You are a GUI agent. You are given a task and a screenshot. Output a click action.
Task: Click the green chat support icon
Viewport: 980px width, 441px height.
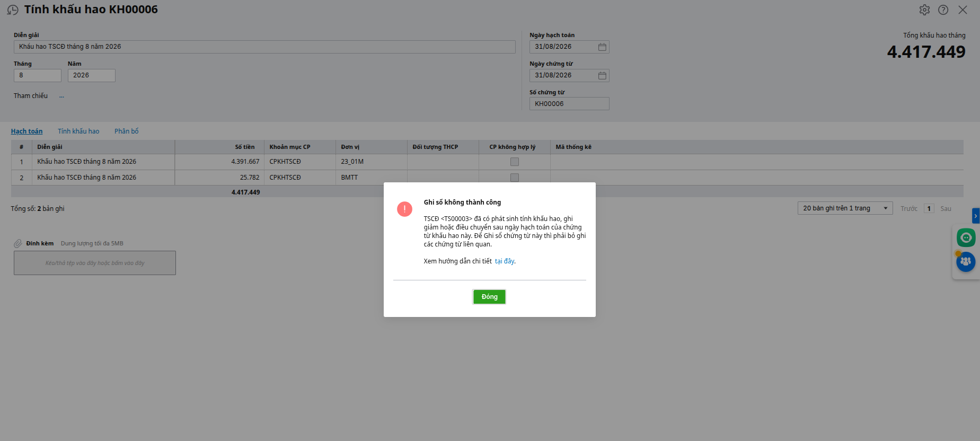point(966,237)
